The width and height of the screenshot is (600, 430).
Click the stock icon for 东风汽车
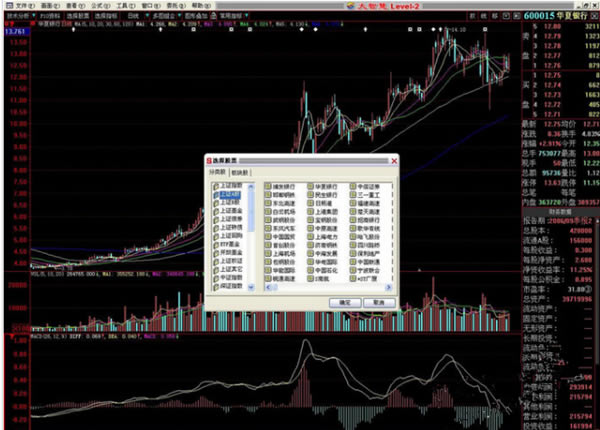(268, 228)
